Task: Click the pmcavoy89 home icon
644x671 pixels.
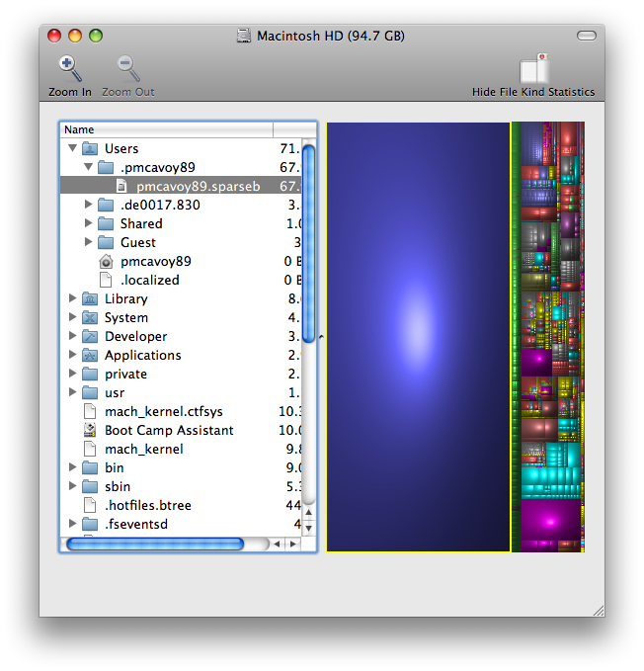Action: 106,262
